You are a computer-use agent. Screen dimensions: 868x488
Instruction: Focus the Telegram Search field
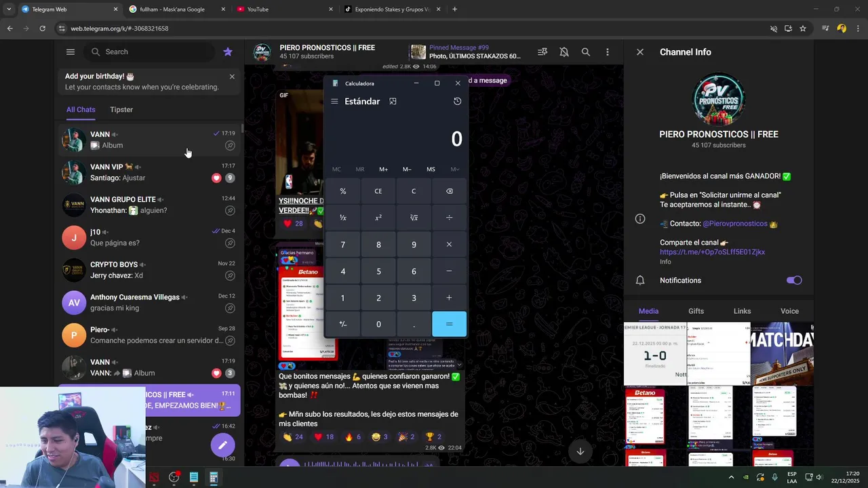[149, 52]
